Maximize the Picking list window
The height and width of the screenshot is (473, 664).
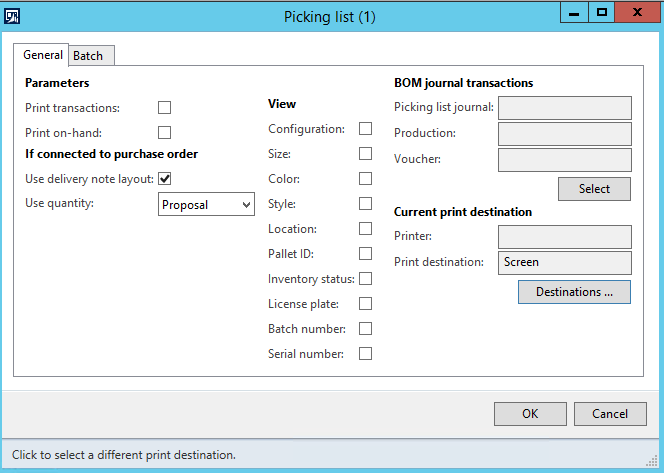[602, 12]
